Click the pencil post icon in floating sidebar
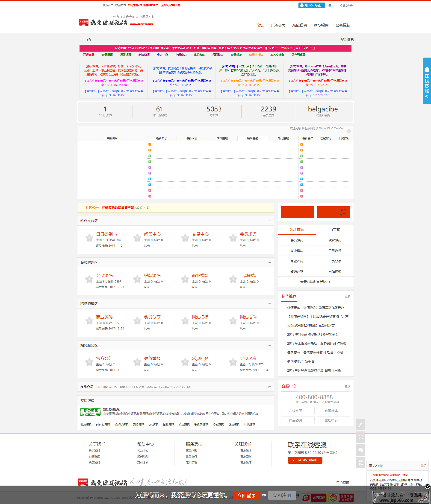This screenshot has height=504, width=431. (x=361, y=425)
